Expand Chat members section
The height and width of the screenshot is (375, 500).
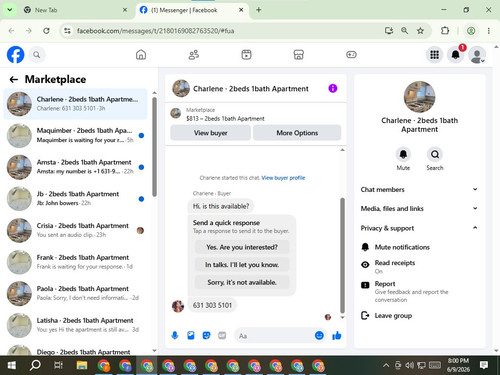point(419,189)
